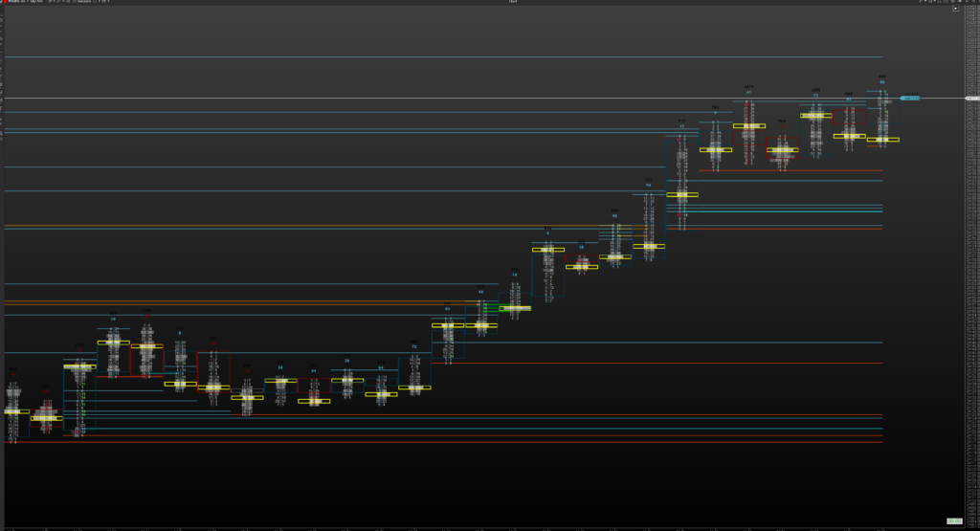Select the green highlighted box in mid-chart
Image resolution: width=980 pixels, height=531 pixels.
tap(514, 308)
